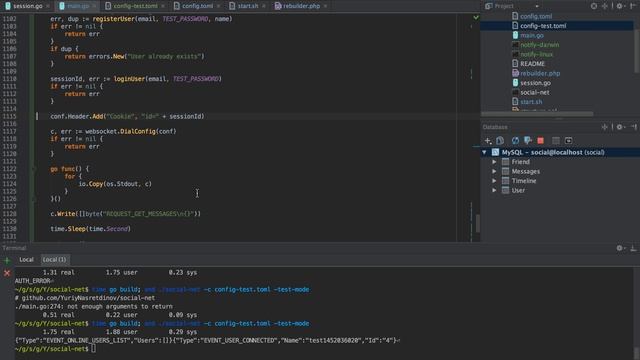
Task: Select config.toml in Project tree
Action: (x=536, y=16)
